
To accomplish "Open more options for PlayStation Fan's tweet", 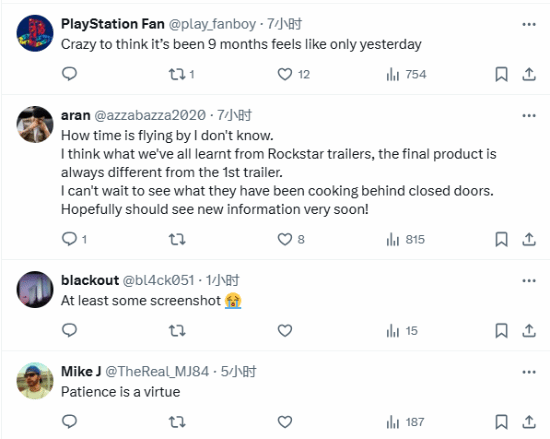I will click(x=529, y=24).
